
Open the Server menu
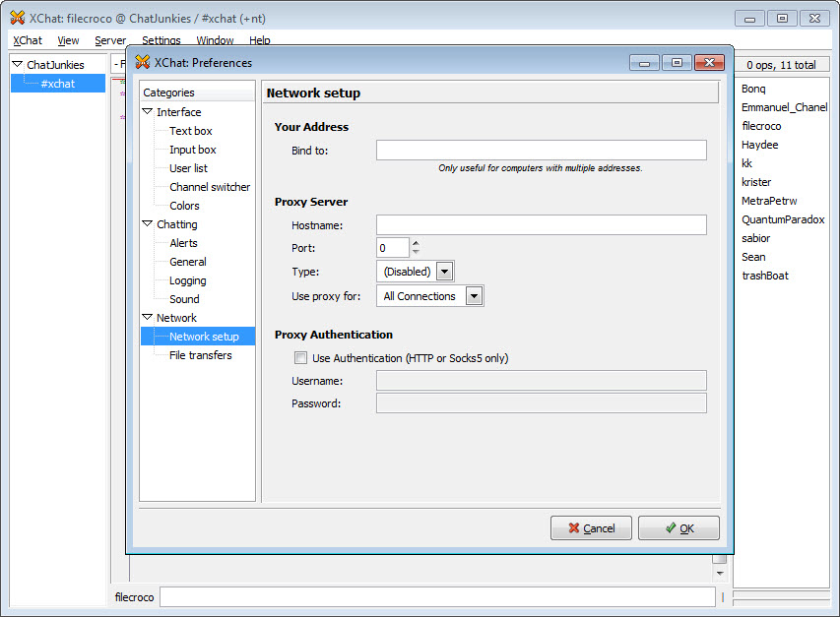pos(110,40)
